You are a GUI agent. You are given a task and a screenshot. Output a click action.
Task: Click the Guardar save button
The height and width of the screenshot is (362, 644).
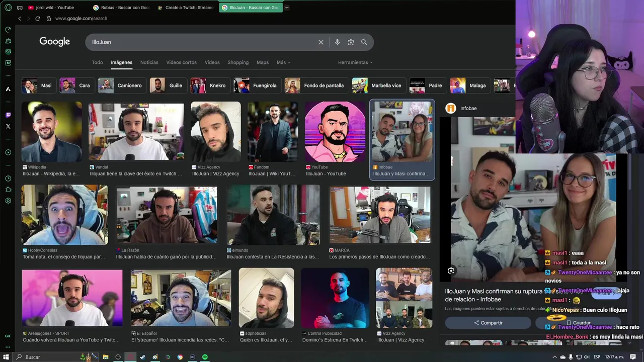point(579,323)
